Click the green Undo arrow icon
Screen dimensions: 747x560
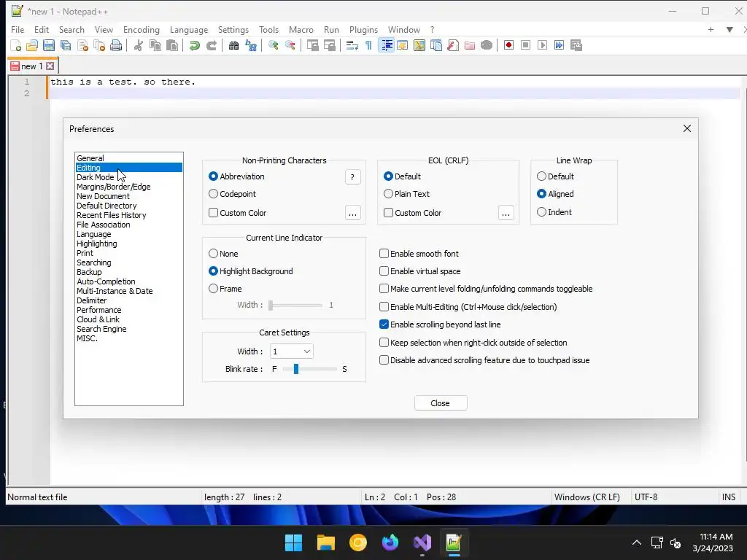click(x=194, y=45)
